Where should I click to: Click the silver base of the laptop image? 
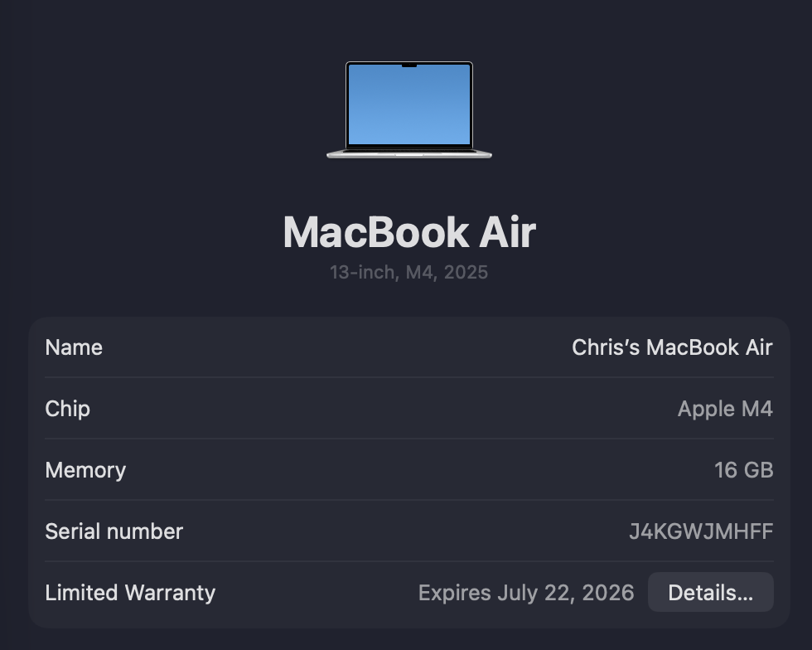click(x=409, y=153)
